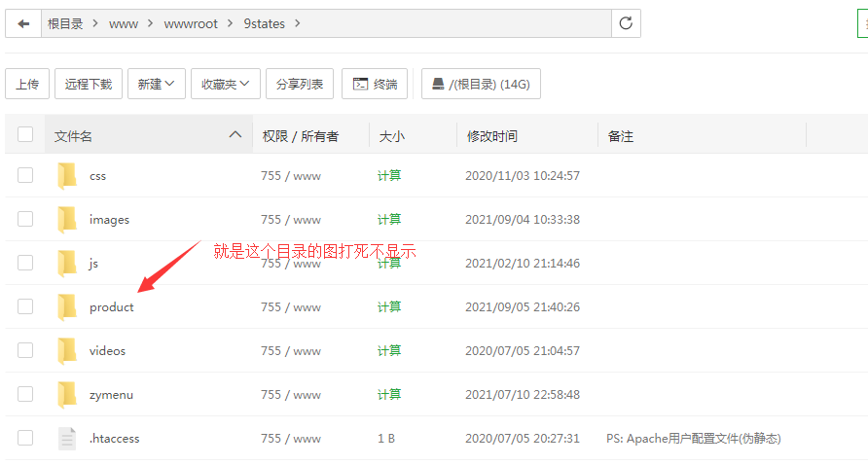Check the product row checkbox
The height and width of the screenshot is (465, 868).
point(25,306)
